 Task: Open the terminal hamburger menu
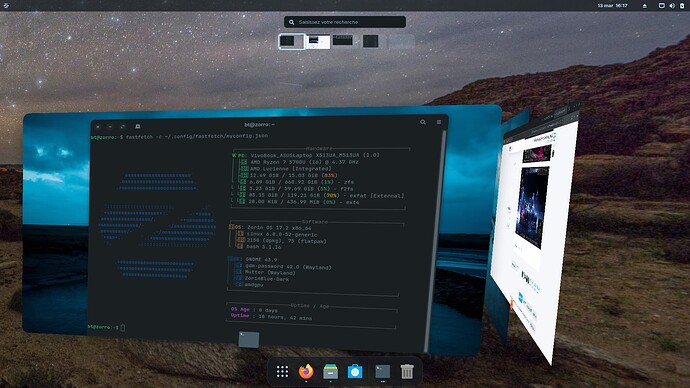coord(439,122)
